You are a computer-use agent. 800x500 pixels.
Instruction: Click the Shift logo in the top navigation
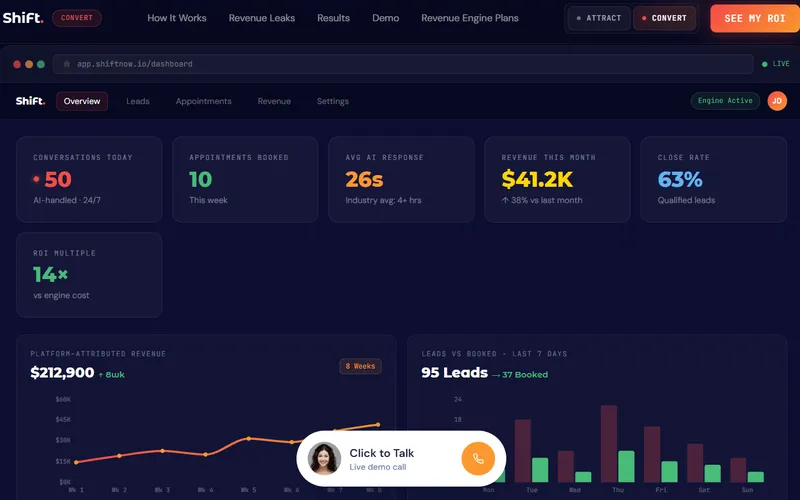23,18
